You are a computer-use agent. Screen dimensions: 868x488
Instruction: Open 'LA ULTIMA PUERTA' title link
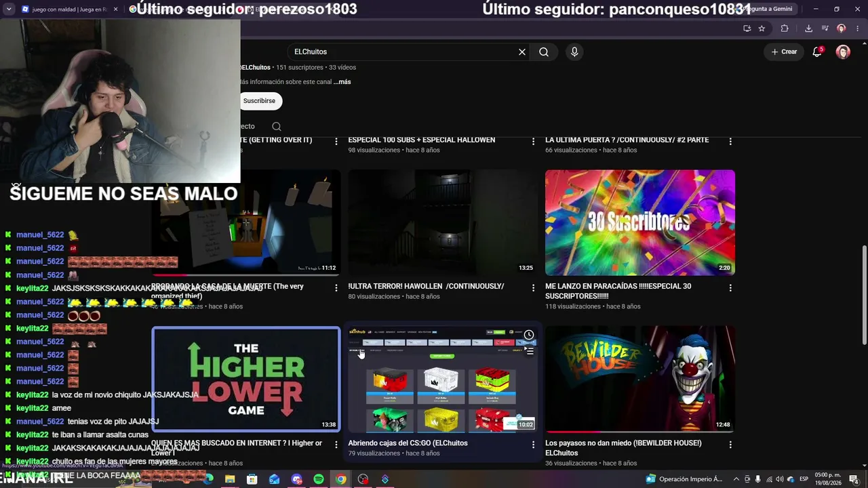627,140
